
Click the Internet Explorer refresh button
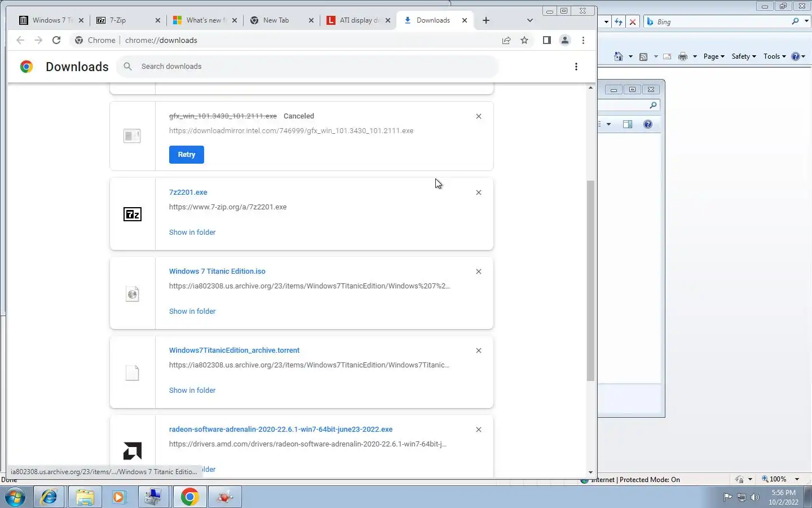pos(619,22)
